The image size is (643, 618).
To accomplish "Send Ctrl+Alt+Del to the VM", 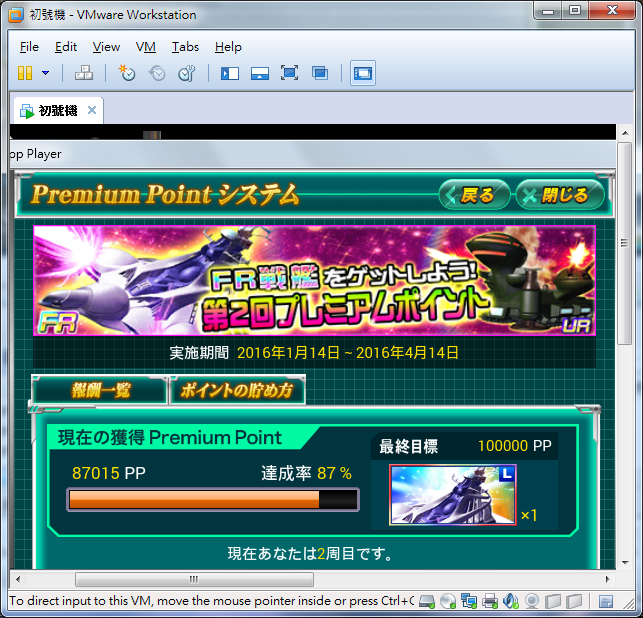I will coord(84,73).
